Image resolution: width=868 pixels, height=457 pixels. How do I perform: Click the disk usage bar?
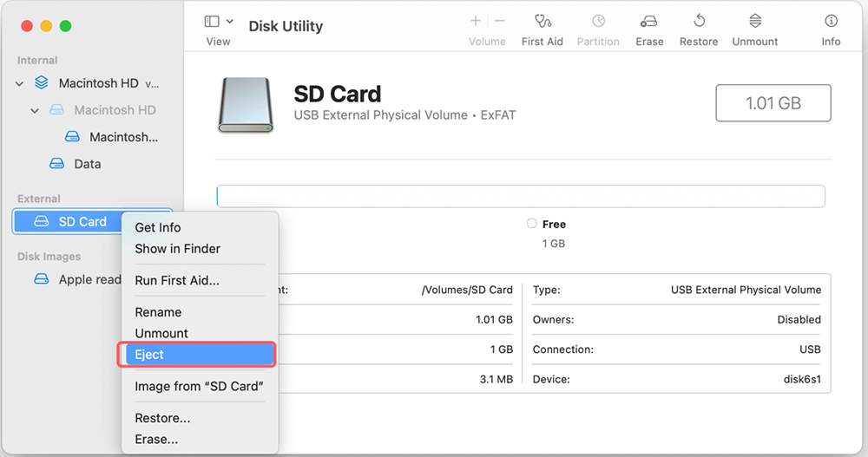(521, 196)
